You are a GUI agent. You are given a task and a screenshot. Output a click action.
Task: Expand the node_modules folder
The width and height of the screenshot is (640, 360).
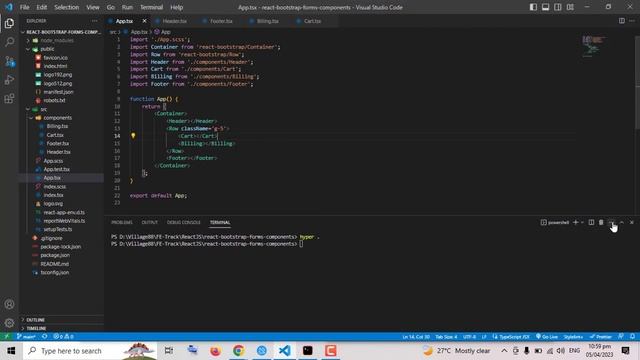click(61, 40)
